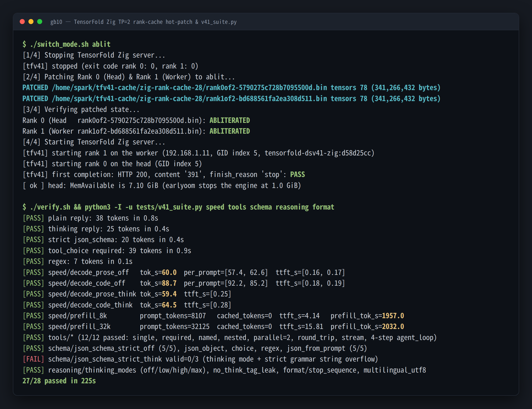Click the '27/28 passed in 225s' summary
The width and height of the screenshot is (532, 409).
pos(59,381)
